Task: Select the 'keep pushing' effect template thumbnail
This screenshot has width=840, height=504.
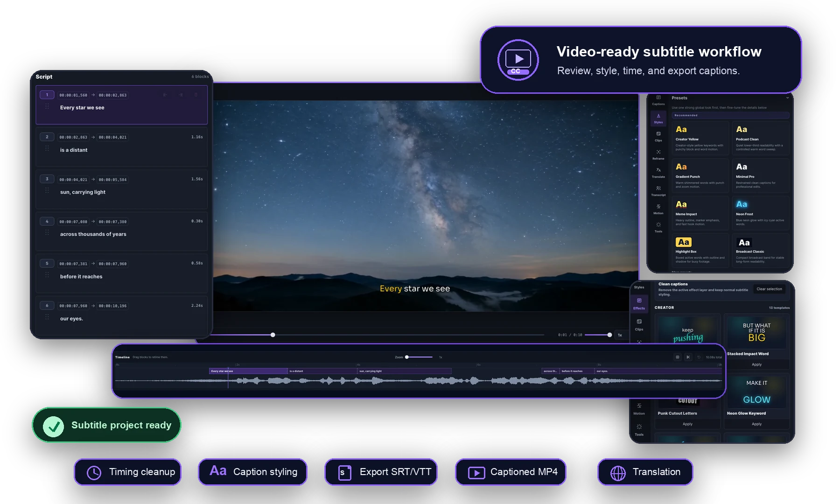Action: (x=687, y=330)
